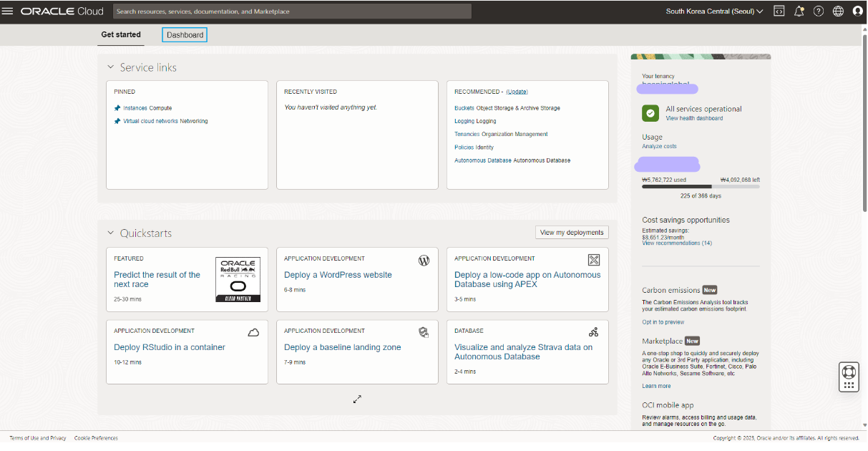Open Buckets Object Storage recommended link
Viewport: 868px width, 451px height.
click(507, 108)
